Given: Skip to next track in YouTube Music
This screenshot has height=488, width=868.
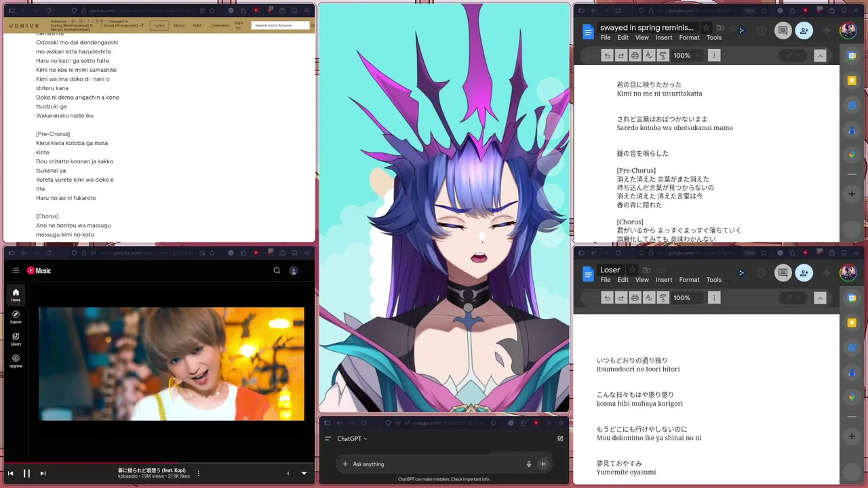Looking at the screenshot, I should click(43, 473).
